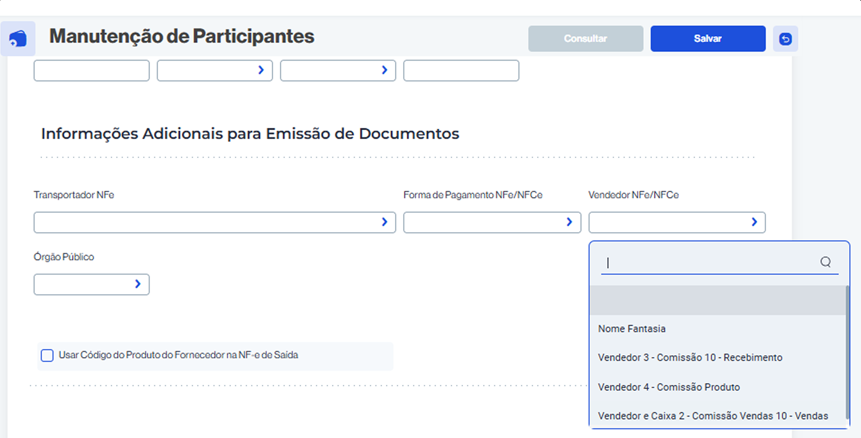
Task: Open the Forma de Pagamento NFe/NFCe arrow
Action: pos(569,222)
